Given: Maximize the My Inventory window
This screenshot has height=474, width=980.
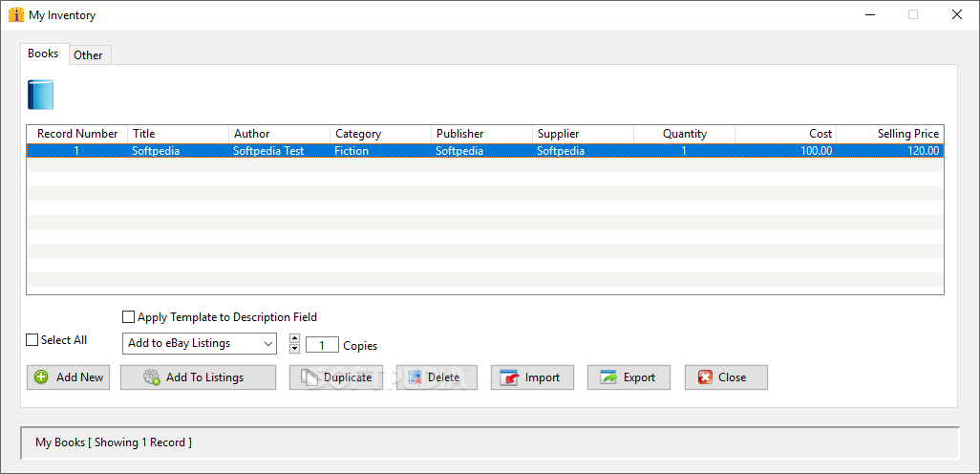Looking at the screenshot, I should click(913, 14).
